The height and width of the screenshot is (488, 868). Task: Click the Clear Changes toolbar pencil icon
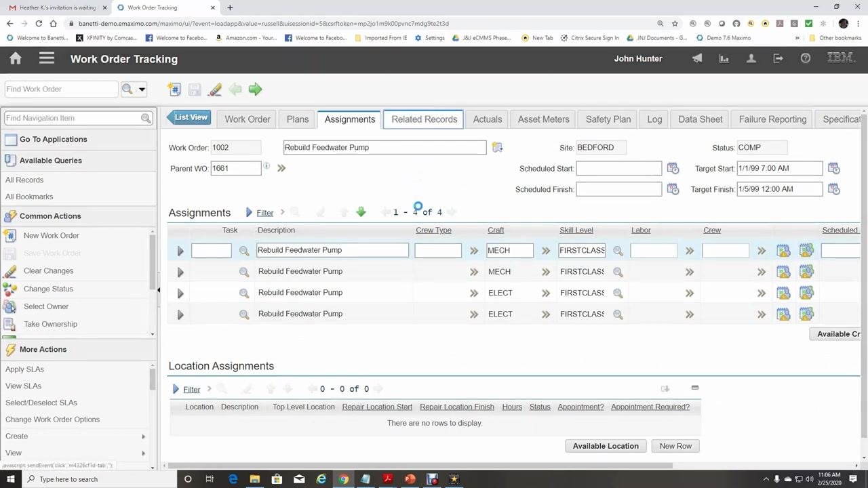[215, 89]
